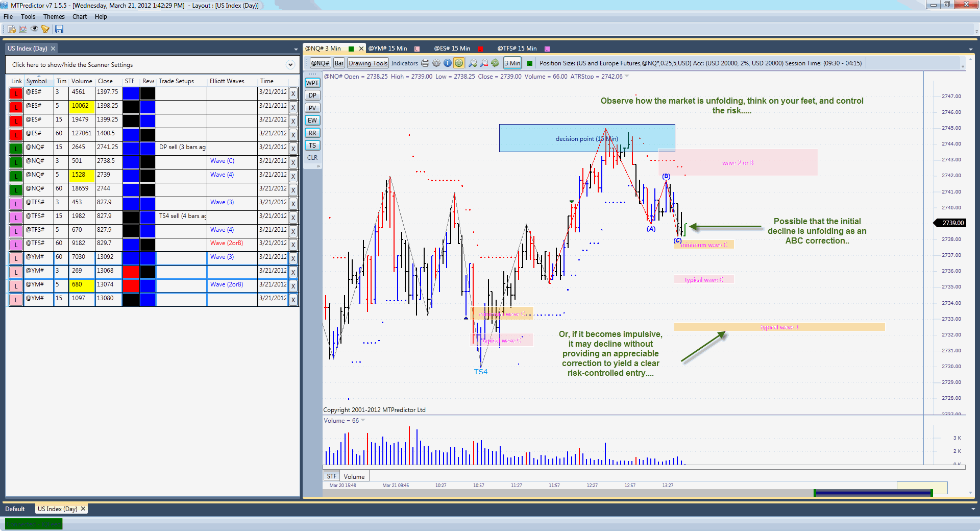
Task: Open the File menu
Action: [8, 17]
